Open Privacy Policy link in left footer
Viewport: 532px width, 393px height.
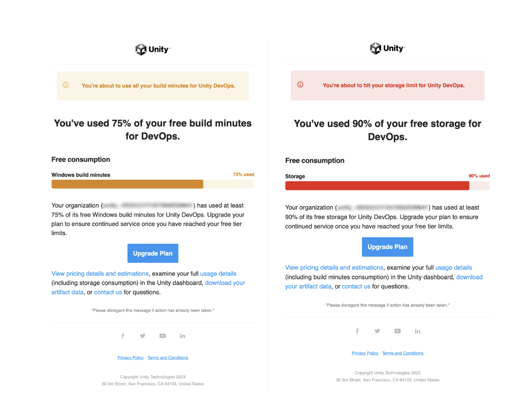coord(130,358)
